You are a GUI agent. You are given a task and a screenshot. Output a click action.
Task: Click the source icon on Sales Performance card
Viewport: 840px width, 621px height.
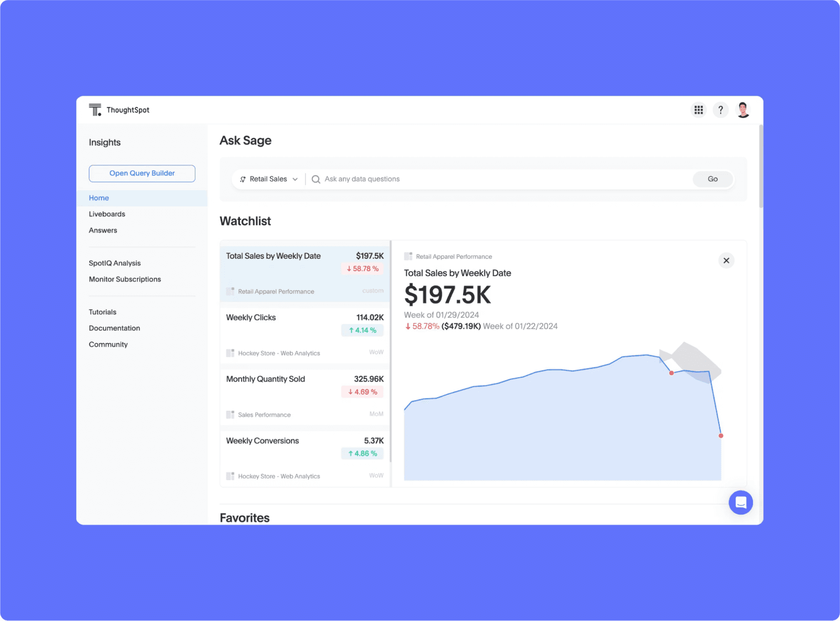pos(230,415)
